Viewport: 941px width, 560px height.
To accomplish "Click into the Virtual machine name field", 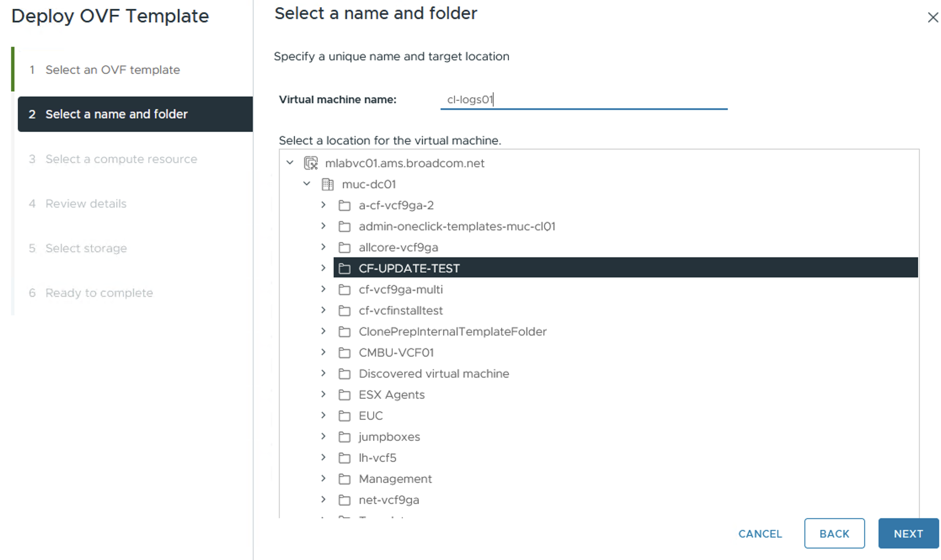I will (583, 100).
